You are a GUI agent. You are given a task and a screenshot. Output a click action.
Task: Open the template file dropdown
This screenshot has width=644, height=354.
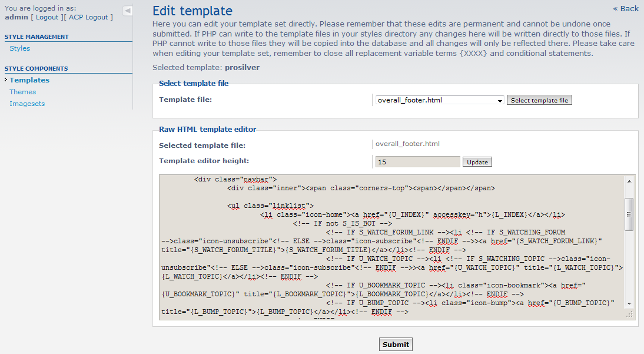tap(440, 100)
